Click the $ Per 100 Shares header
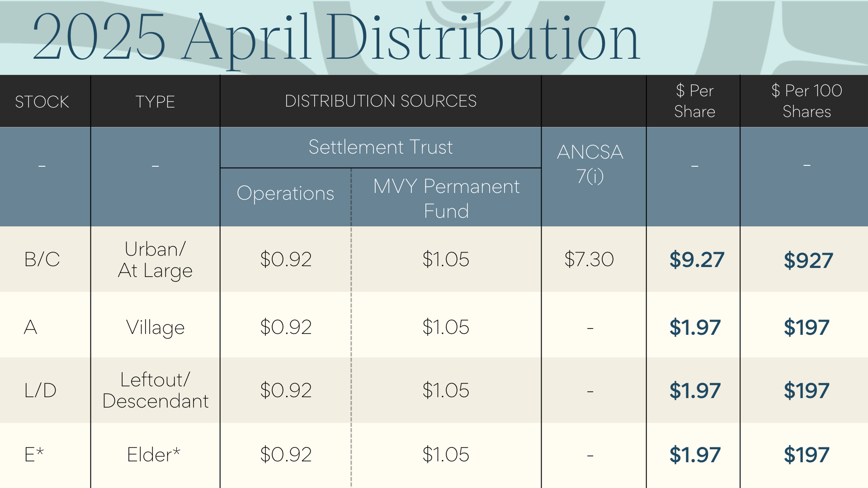Screen dimensions: 868x488 tap(807, 101)
